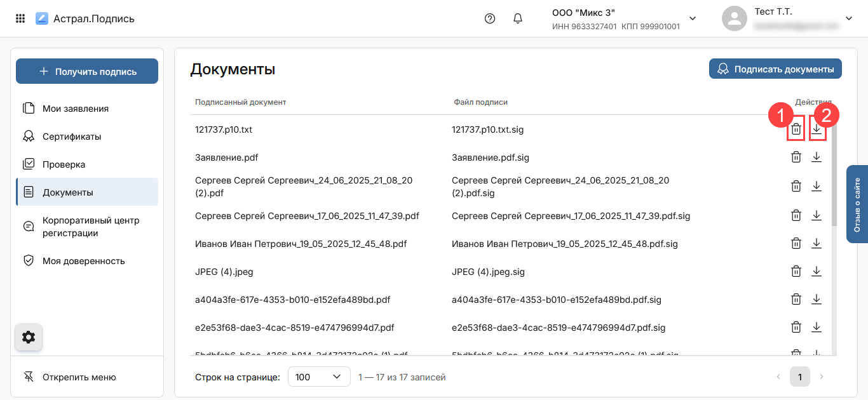
Task: Delete the 121737.p10.txt document
Action: (796, 130)
